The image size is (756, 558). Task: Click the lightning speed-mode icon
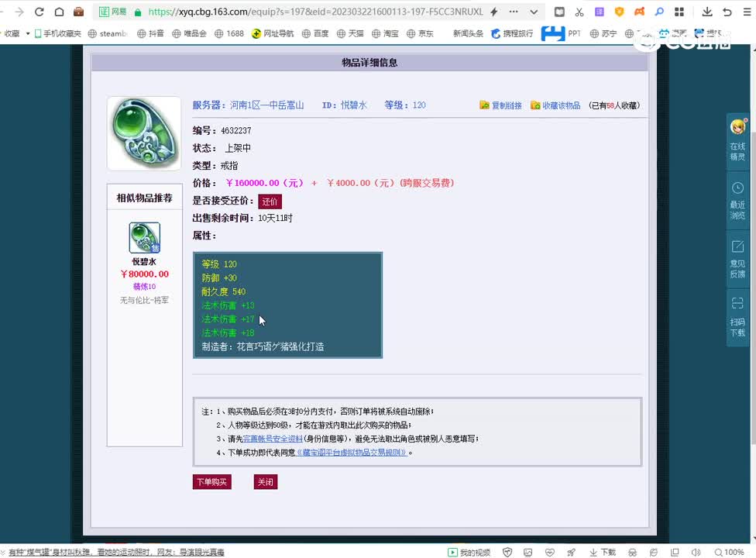pyautogui.click(x=494, y=12)
